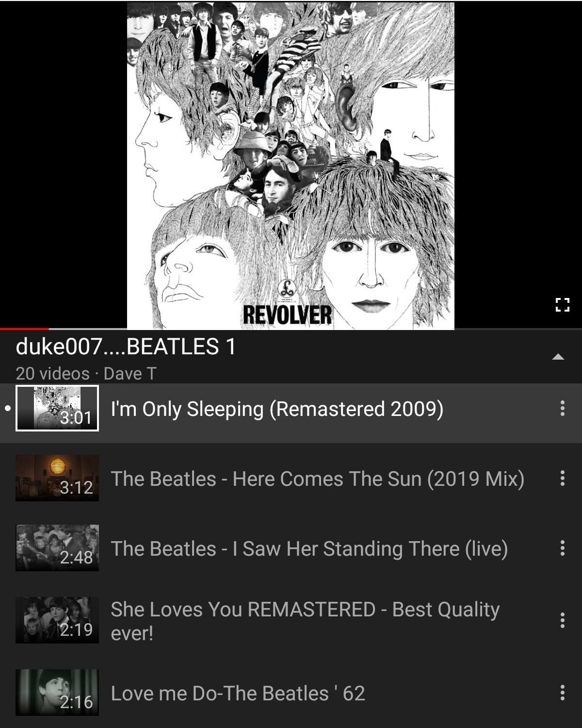
Task: Open the duke007....BEATLES 1 playlist title
Action: point(126,347)
